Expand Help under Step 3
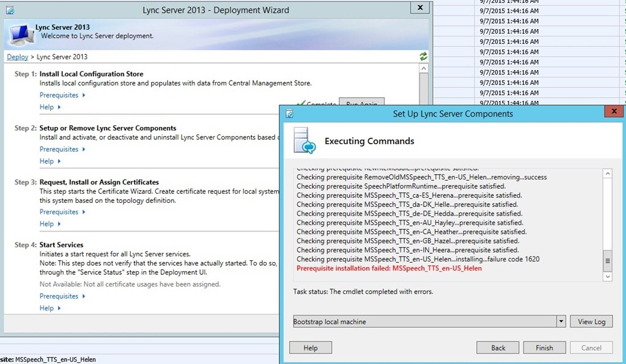Viewport: 626px width, 364px height. pyautogui.click(x=50, y=224)
